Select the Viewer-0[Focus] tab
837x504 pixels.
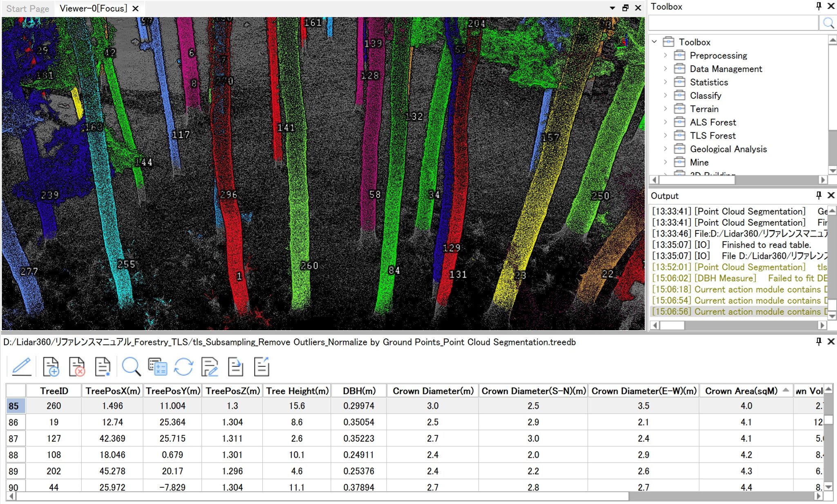point(93,9)
